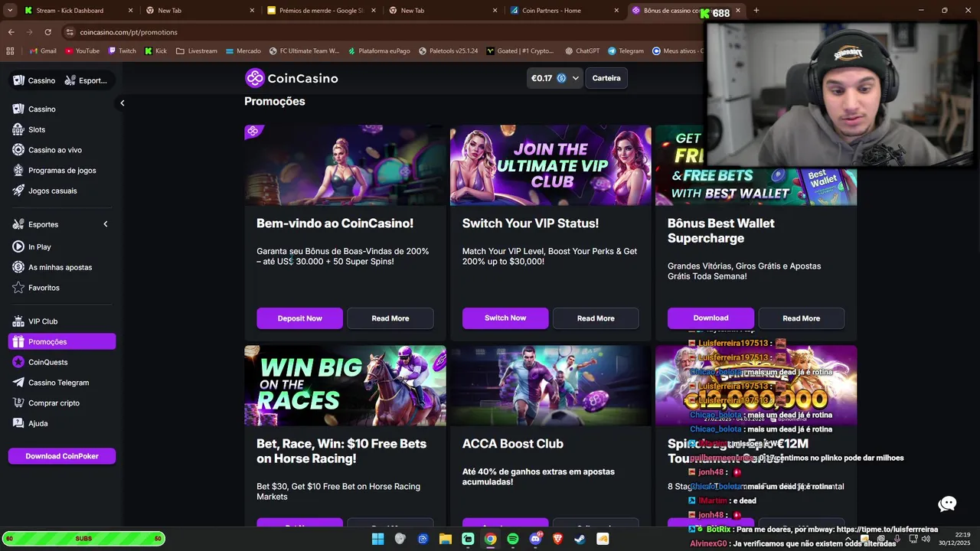Screen dimensions: 980x551
Task: Open Gmail bookmark
Action: coord(42,51)
